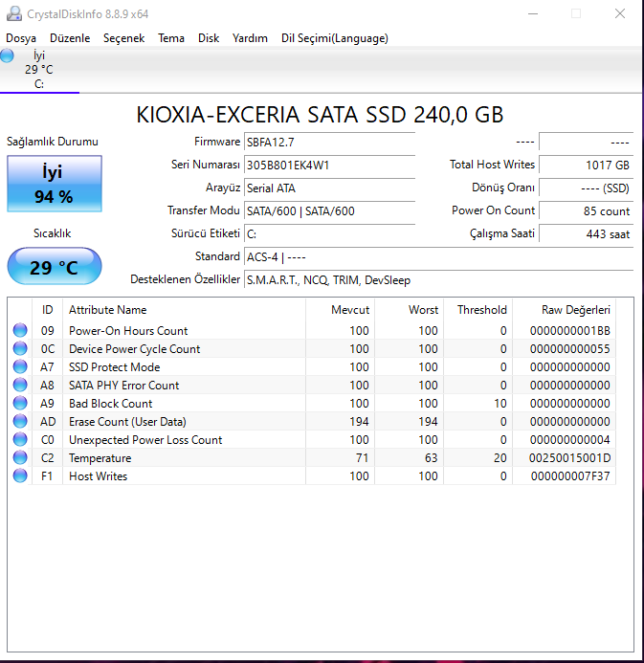Close the CrystalDiskInfo window
The height and width of the screenshot is (663, 644).
[620, 13]
